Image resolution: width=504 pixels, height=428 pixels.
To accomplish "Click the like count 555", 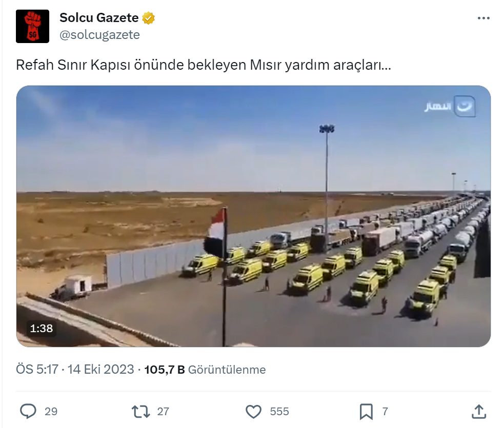I will (x=279, y=412).
